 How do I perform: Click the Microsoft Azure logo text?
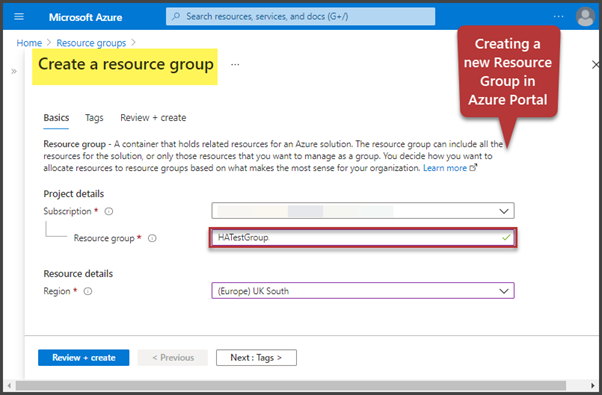point(85,17)
